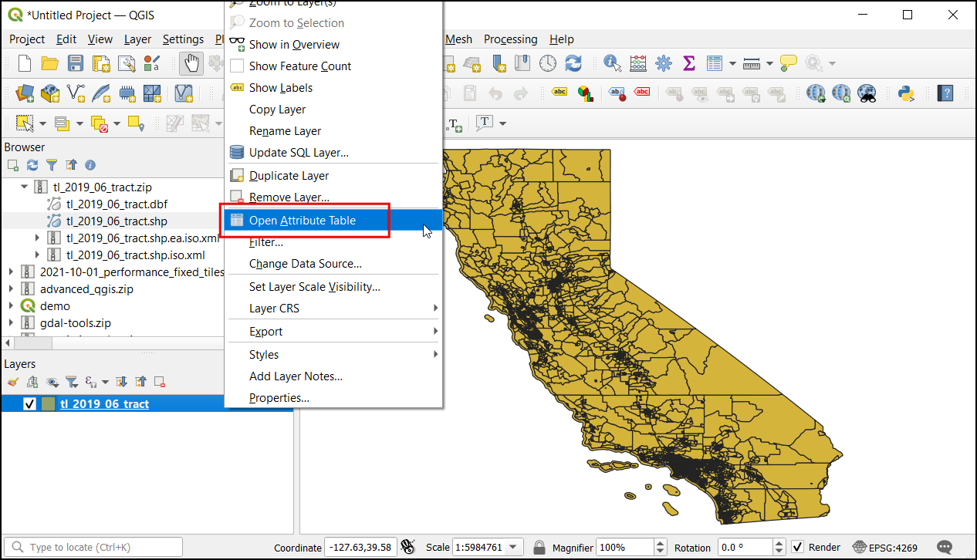Screen dimensions: 977x560
Task: Open the Processing Toolbox gear icon
Action: (x=664, y=63)
